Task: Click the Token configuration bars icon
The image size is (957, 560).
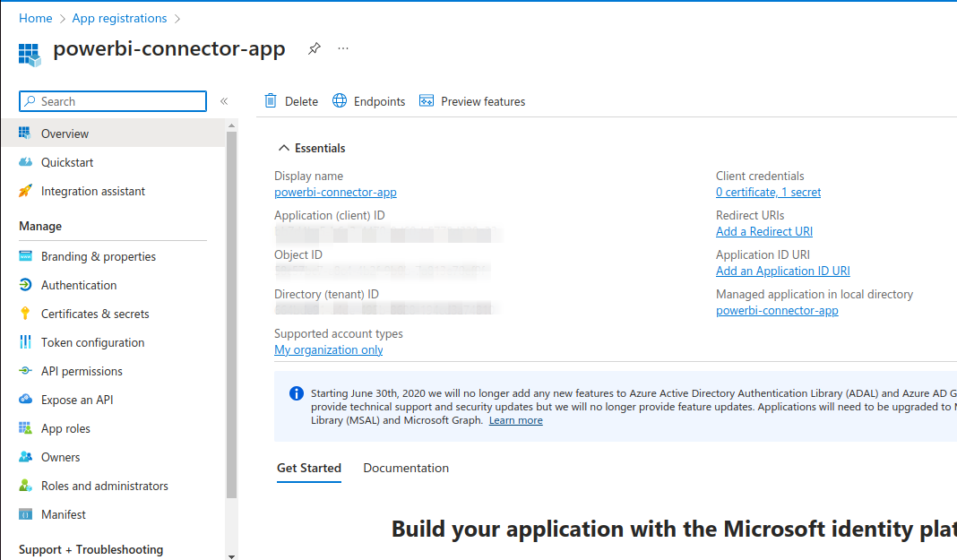Action: (x=25, y=341)
